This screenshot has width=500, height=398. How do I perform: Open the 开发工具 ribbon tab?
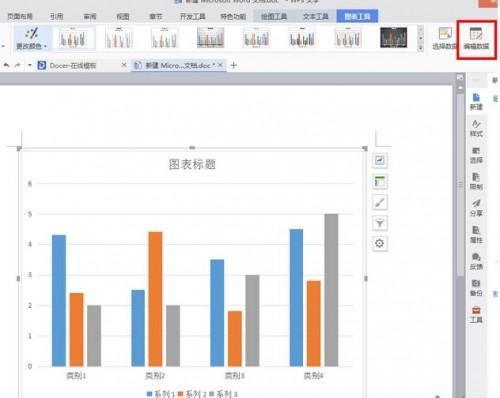click(192, 16)
